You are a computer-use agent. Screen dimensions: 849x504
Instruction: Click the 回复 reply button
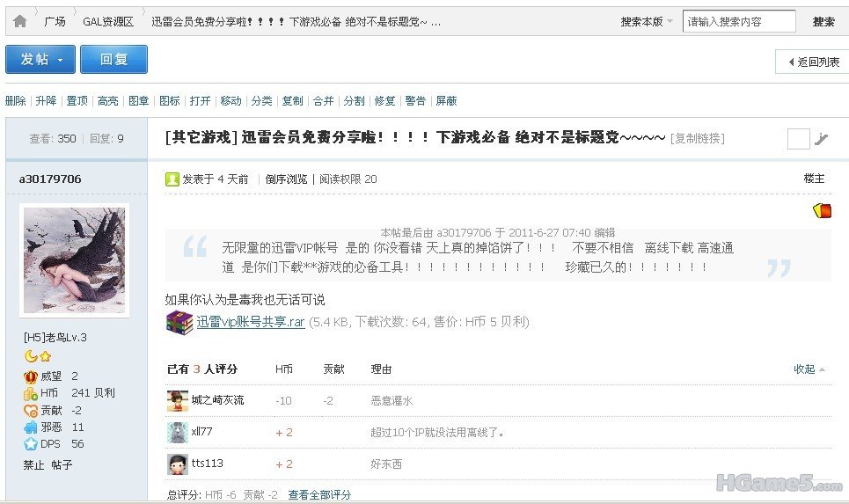(x=113, y=60)
